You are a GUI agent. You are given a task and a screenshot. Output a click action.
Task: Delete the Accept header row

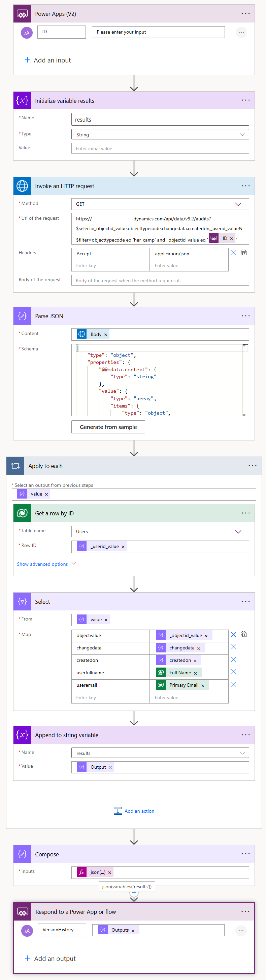click(234, 253)
